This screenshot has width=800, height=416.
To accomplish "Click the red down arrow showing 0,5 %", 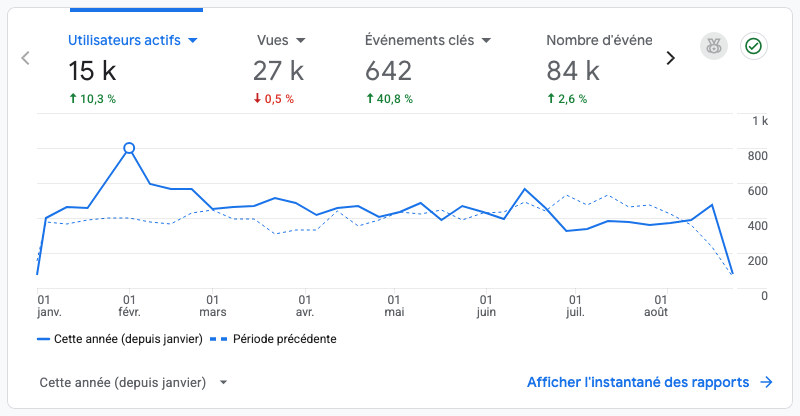I will point(257,98).
